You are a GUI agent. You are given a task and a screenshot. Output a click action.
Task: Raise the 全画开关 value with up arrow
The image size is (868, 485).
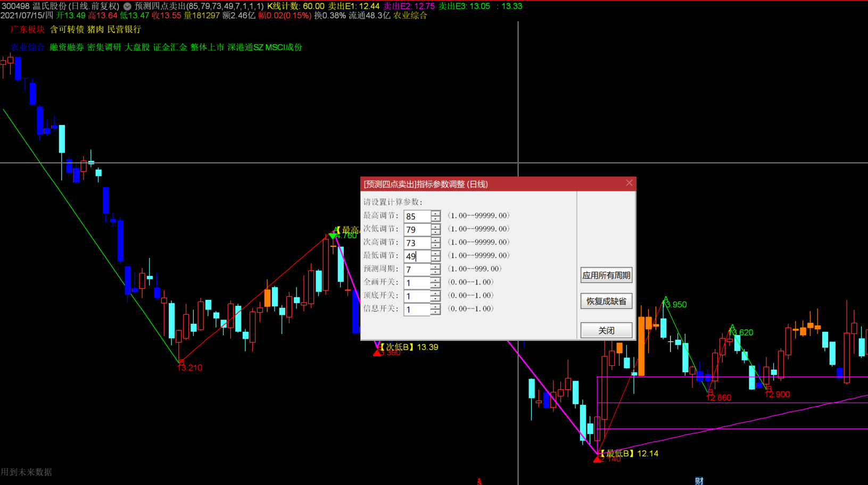coord(436,280)
